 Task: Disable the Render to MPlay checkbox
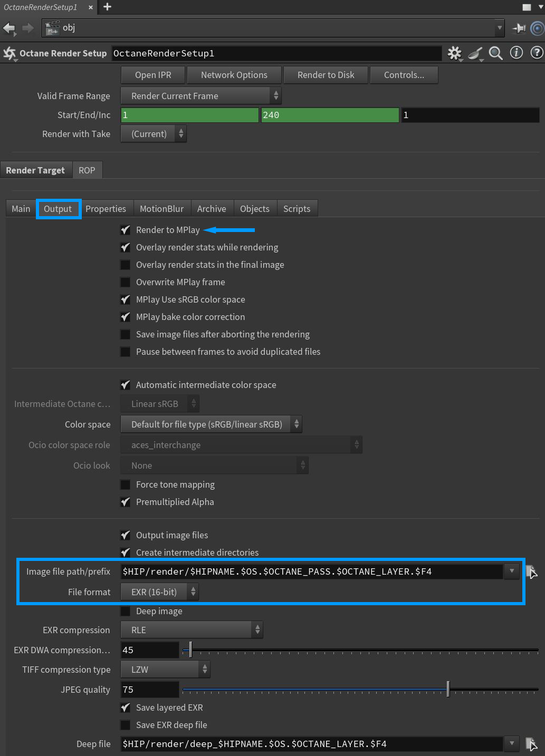(126, 230)
